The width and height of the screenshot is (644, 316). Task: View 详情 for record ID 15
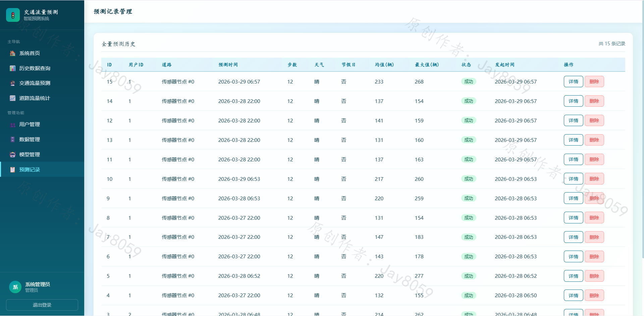tap(573, 82)
